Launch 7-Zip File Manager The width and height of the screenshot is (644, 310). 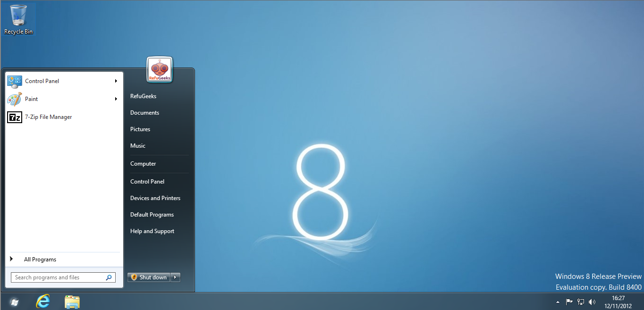click(48, 117)
